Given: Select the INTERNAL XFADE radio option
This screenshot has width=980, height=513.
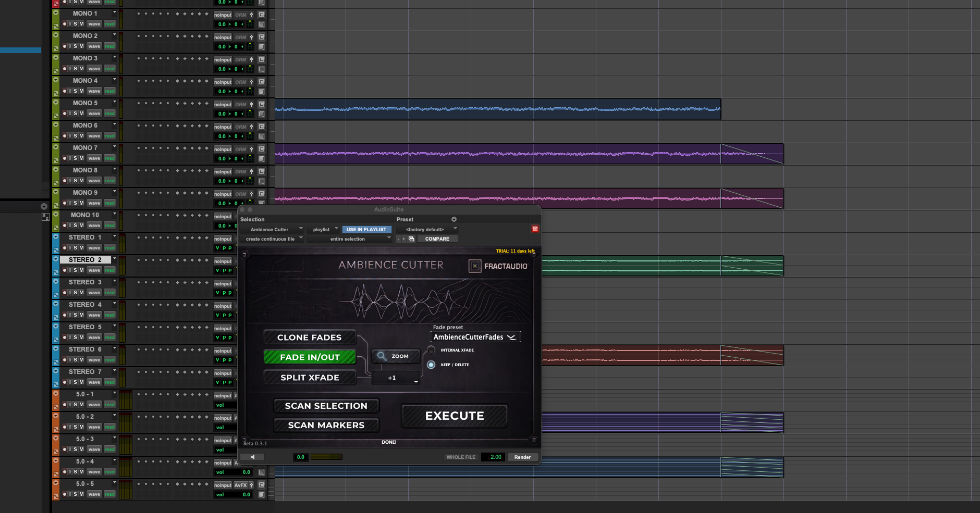Looking at the screenshot, I should coord(431,350).
